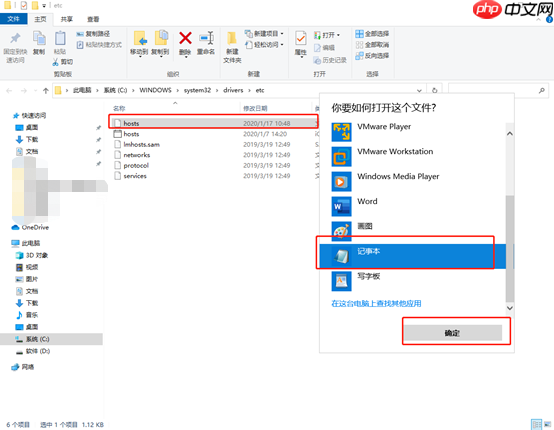Choose WordPad in the app list
The width and height of the screenshot is (554, 430).
[x=413, y=281]
